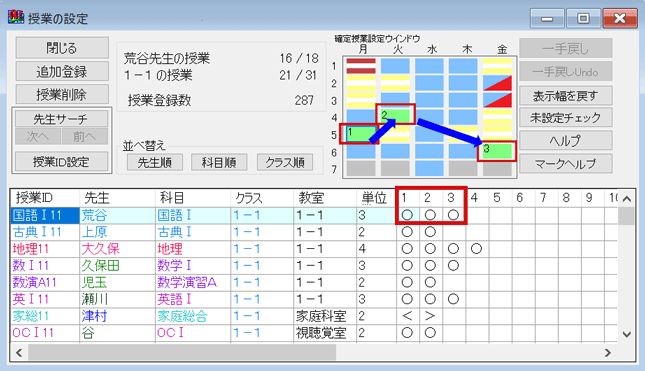Select the 古典Ⅰ11 lesson row
The height and width of the screenshot is (371, 645).
coord(314,232)
